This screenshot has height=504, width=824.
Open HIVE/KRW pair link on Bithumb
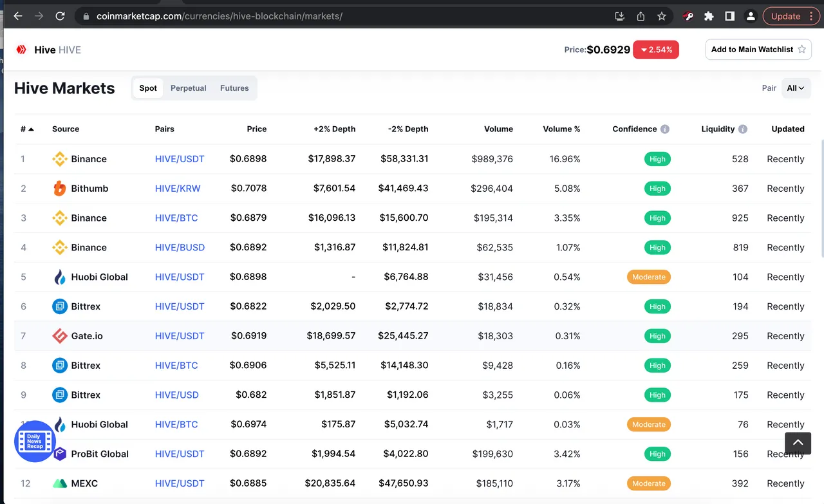[x=178, y=189]
